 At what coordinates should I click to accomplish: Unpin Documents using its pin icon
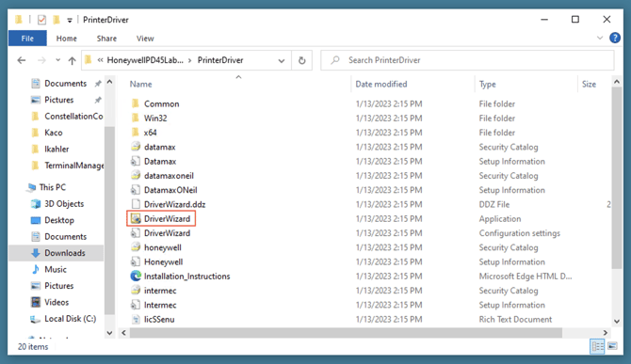click(x=97, y=84)
